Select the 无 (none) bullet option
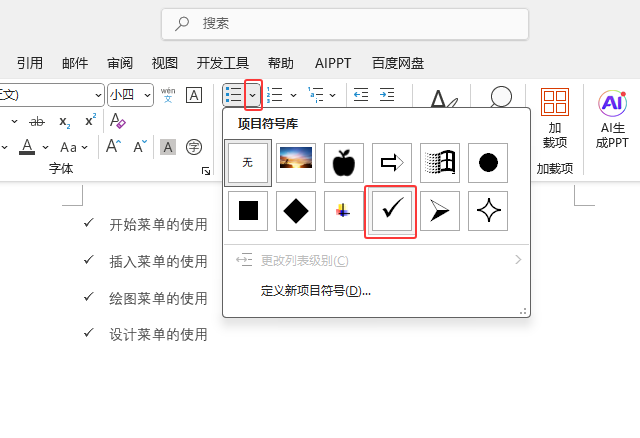This screenshot has height=438, width=640. pos(248,163)
